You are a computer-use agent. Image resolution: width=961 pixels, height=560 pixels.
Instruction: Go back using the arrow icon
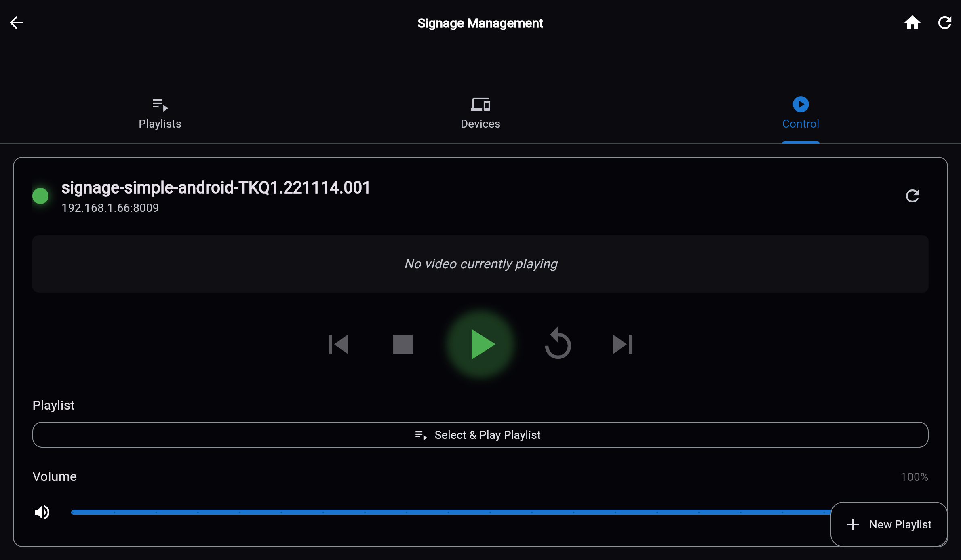coord(16,23)
